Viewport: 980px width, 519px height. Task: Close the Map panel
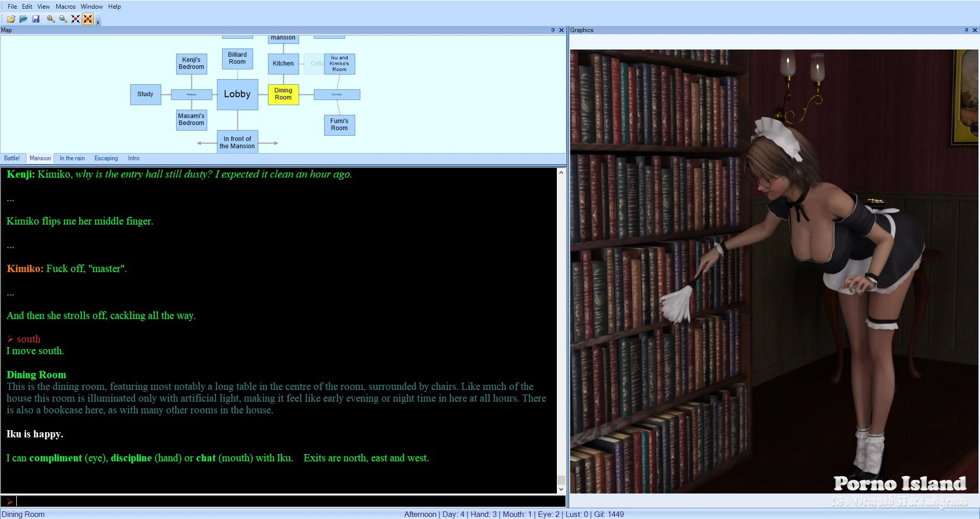coord(561,30)
